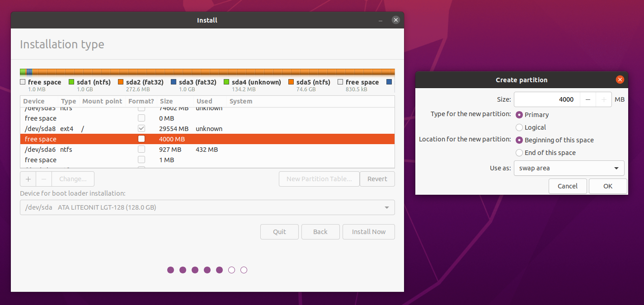Click the Quit button

(x=279, y=232)
